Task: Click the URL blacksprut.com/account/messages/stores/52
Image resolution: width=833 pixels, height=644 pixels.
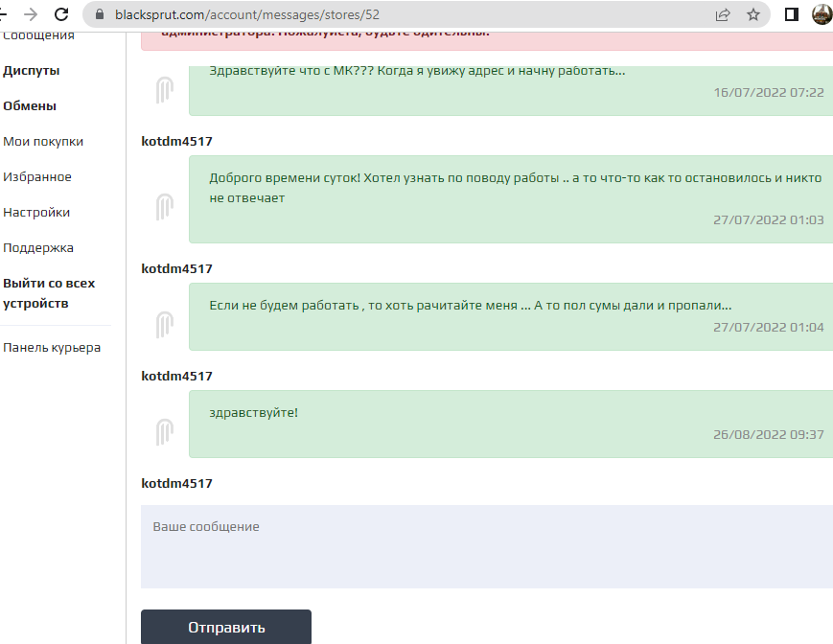Action: (247, 14)
